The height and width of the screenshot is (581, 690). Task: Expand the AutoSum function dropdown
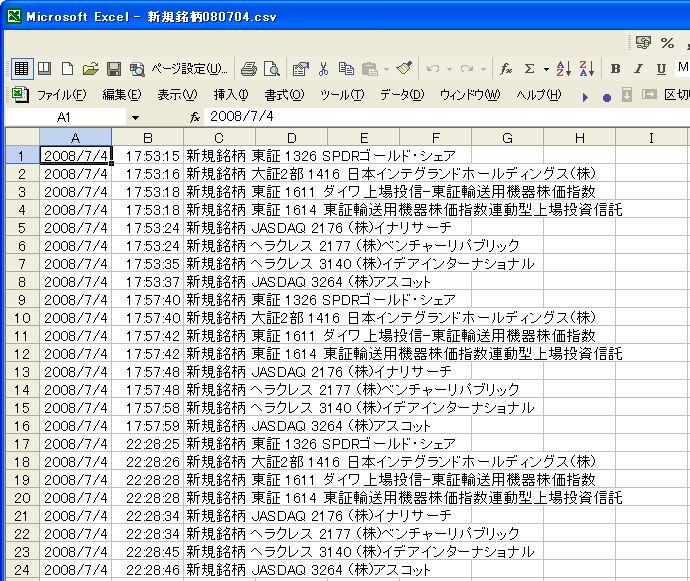click(546, 69)
